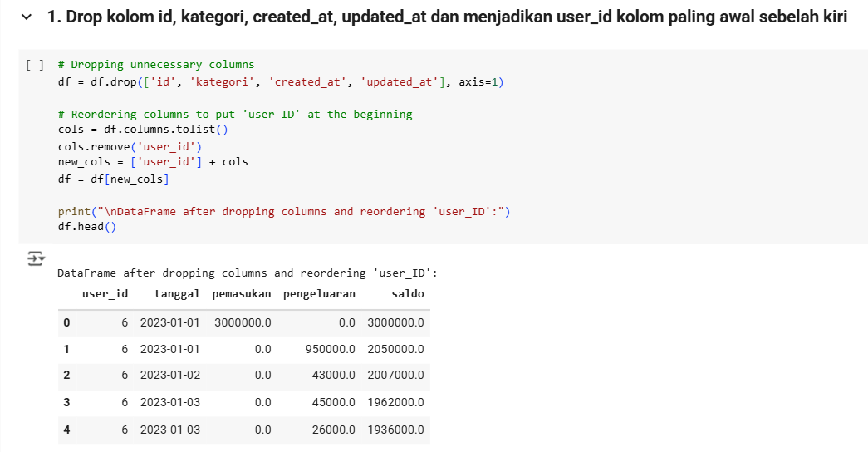
Task: Click the df.head() line
Action: coord(87,227)
